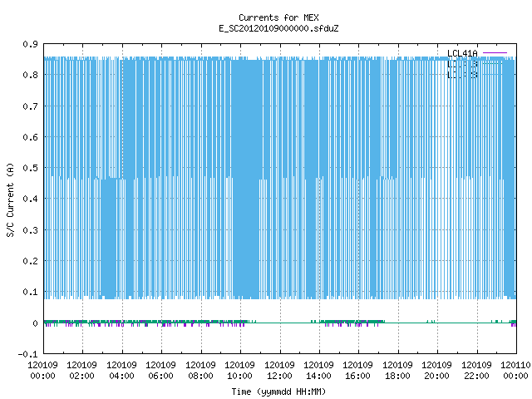
Task: Click the 'Time (yymmdd HH:MM)' x-axis label
Action: click(x=278, y=392)
